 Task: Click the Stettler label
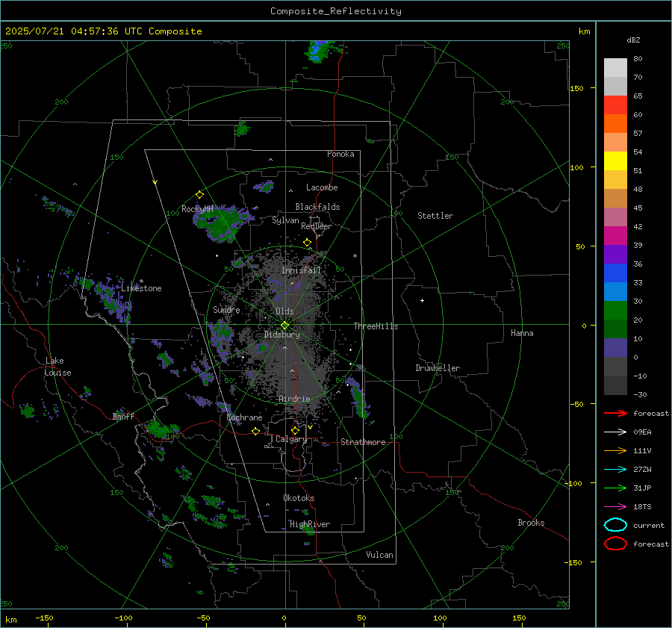pyautogui.click(x=435, y=216)
